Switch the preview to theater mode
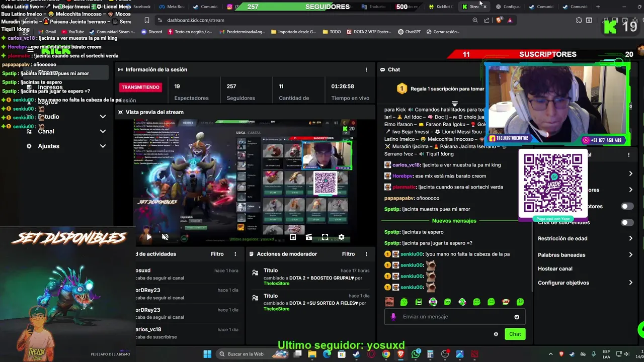 [309, 237]
